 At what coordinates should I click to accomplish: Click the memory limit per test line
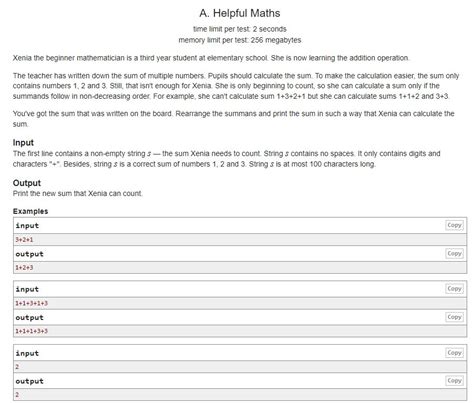pyautogui.click(x=240, y=40)
